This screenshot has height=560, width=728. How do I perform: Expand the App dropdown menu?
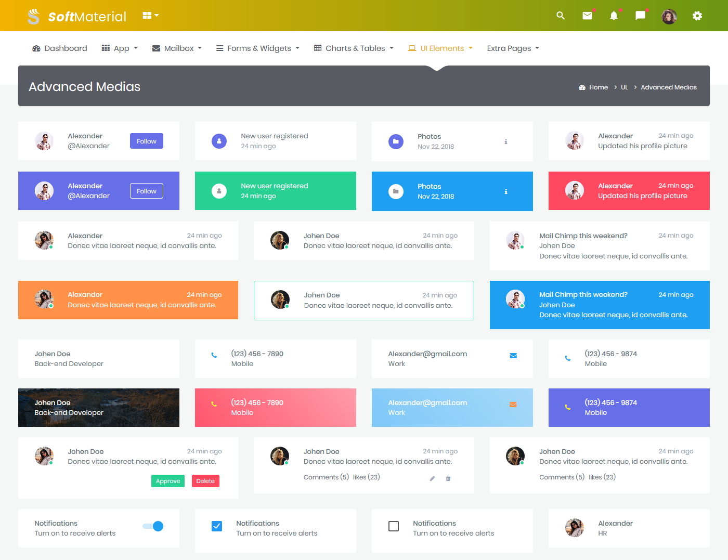120,48
